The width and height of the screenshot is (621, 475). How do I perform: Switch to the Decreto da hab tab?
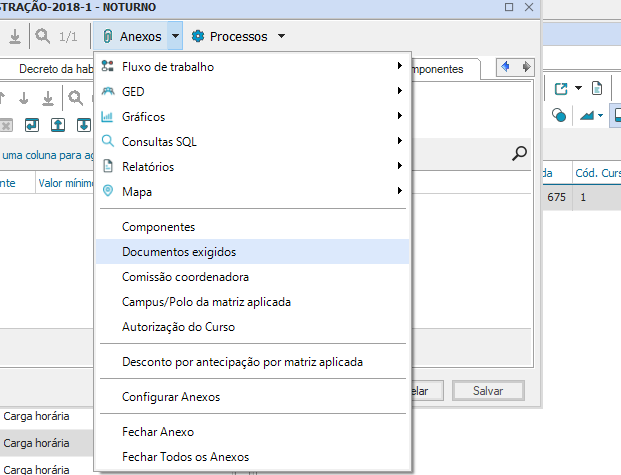pyautogui.click(x=56, y=69)
